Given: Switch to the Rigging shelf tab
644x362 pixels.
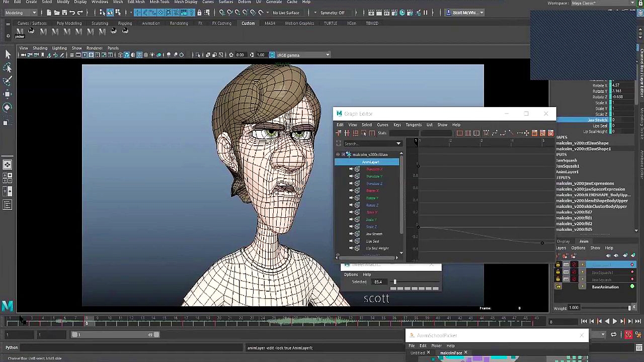Looking at the screenshot, I should pyautogui.click(x=125, y=23).
